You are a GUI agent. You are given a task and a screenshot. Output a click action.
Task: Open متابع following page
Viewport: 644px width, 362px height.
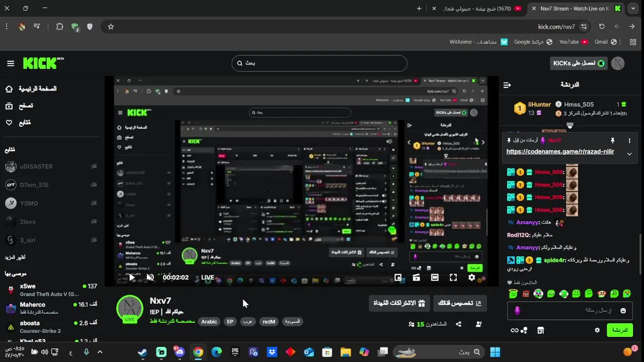18,123
